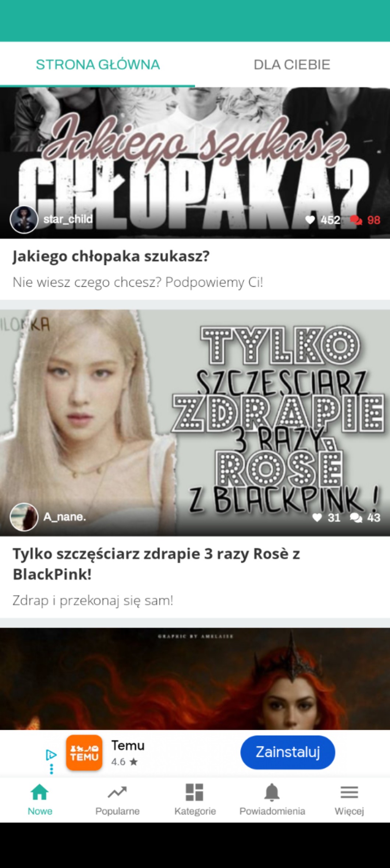Open comments on the star_child quiz
The image size is (390, 868).
click(356, 220)
